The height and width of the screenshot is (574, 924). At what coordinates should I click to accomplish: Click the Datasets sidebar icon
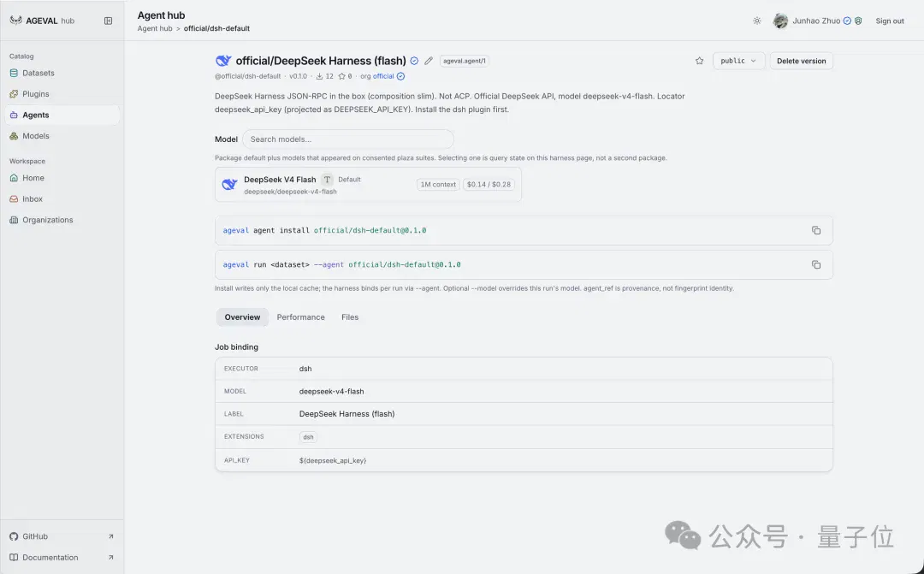(x=14, y=73)
